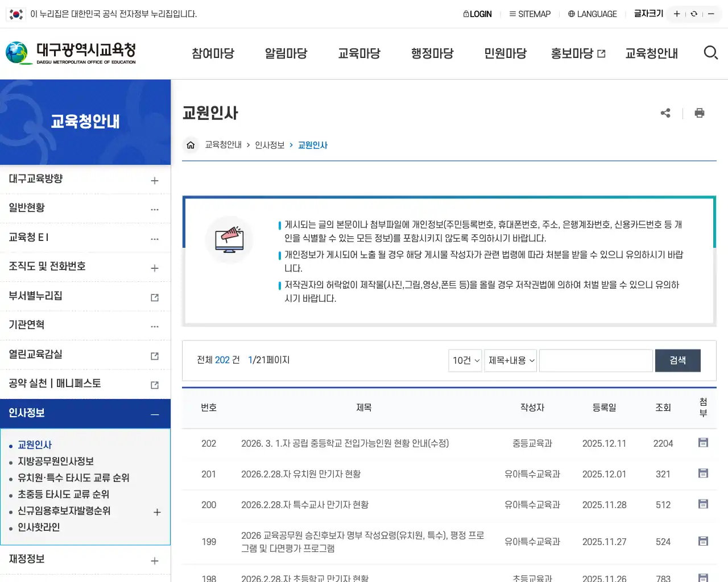The image size is (728, 582).
Task: Click the Daegu Office of Education logo
Action: (68, 53)
